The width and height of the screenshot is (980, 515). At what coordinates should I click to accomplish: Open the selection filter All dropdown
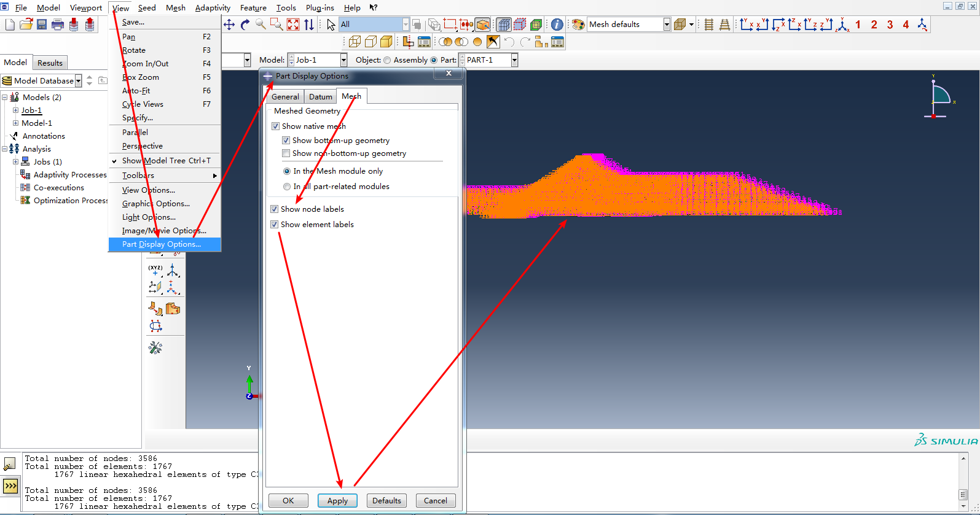click(406, 25)
